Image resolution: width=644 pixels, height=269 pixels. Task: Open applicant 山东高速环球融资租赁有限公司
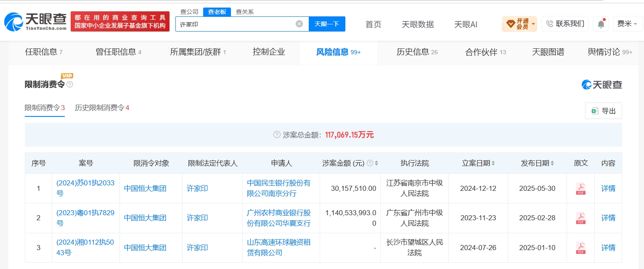pos(278,248)
